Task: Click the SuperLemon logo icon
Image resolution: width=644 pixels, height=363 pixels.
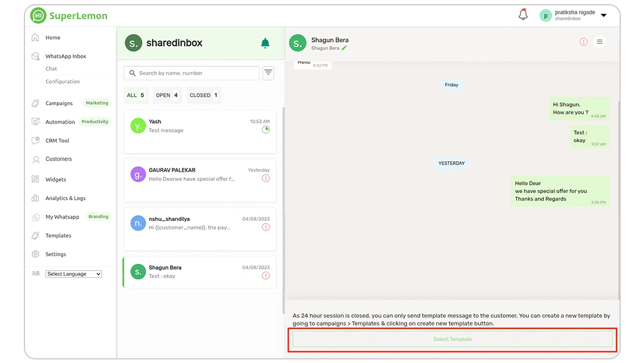Action: [x=38, y=16]
